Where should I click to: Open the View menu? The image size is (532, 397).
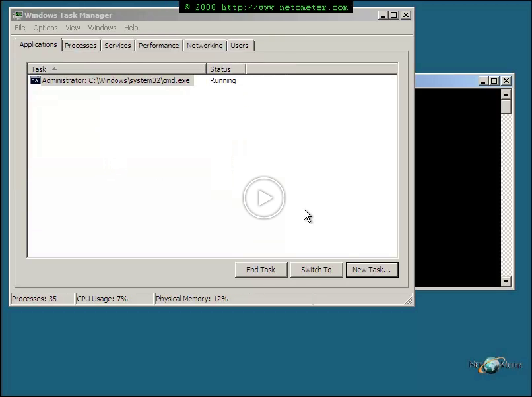(x=73, y=28)
